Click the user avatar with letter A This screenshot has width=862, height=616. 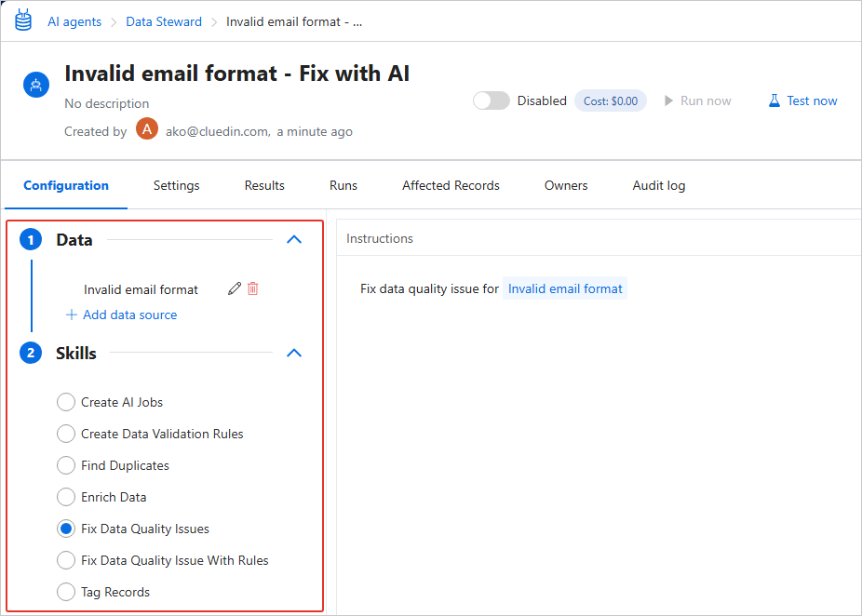(x=147, y=129)
